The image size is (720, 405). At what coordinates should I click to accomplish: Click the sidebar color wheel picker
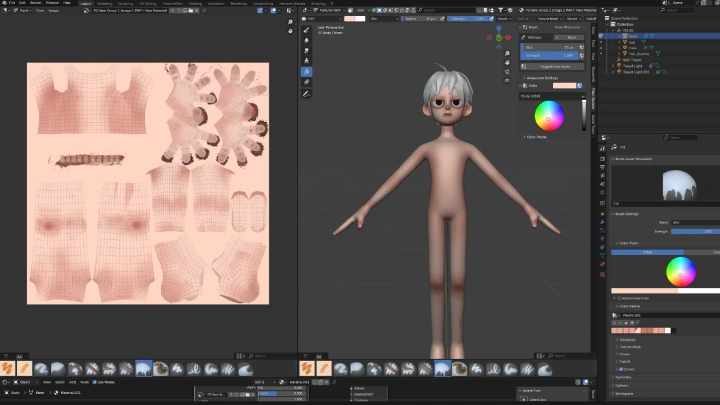[548, 116]
